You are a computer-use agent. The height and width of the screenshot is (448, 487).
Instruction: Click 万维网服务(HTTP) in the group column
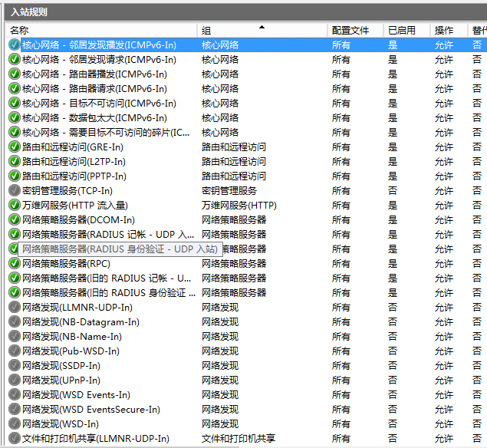click(239, 206)
